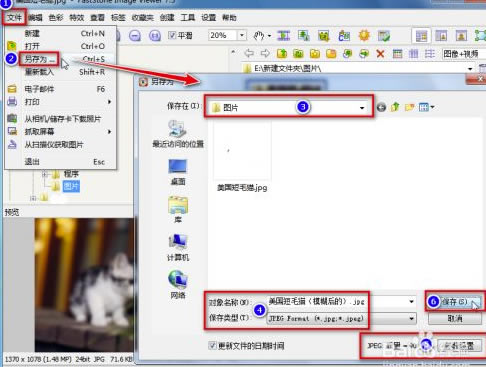The image size is (486, 367).
Task: Open the 查看 menu
Action: tap(97, 17)
